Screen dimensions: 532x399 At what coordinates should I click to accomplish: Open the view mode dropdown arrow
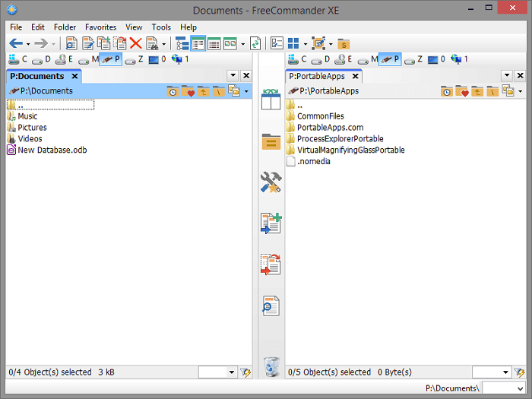coord(243,44)
